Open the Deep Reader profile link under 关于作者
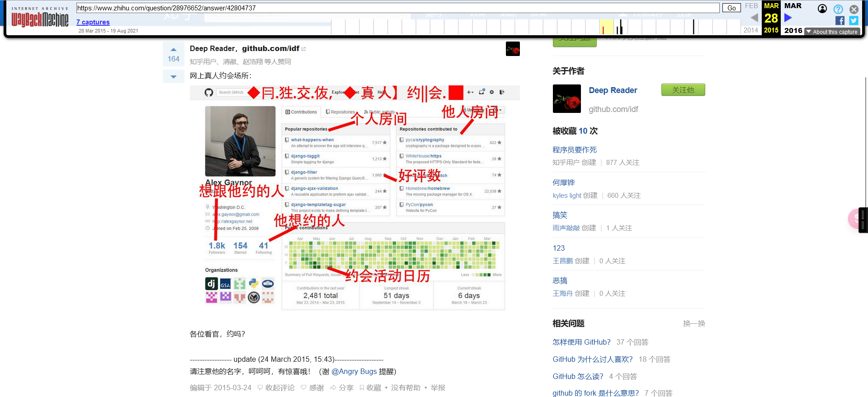 613,90
